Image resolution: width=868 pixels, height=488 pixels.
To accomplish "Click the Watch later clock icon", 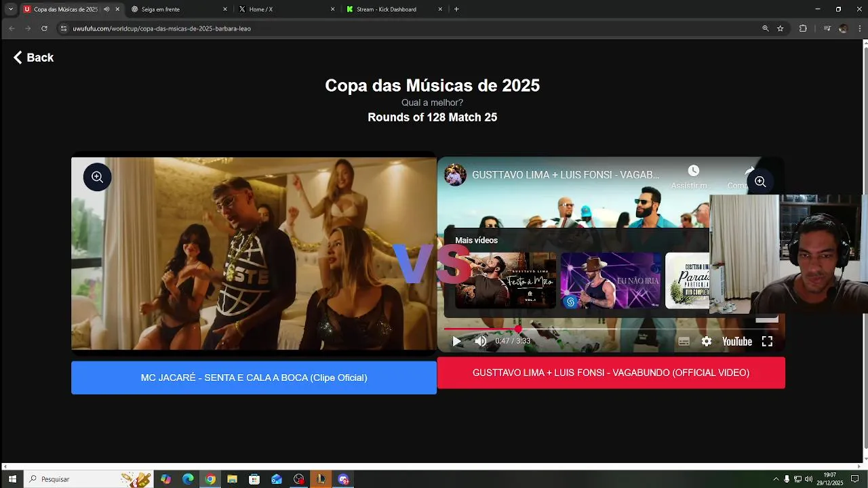I will 693,171.
